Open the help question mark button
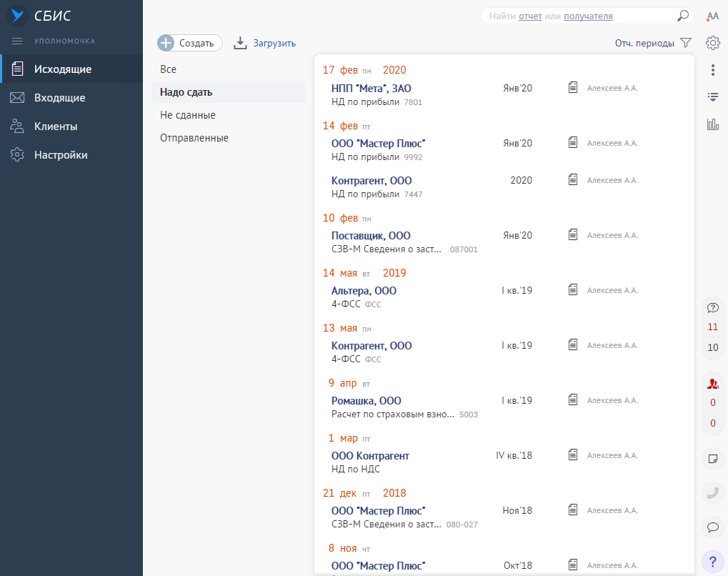Screen dimensions: 728x576 712,561
